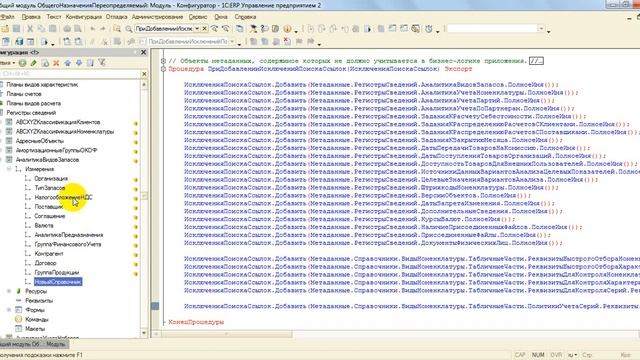Select the Договор dimension

(x=45, y=263)
